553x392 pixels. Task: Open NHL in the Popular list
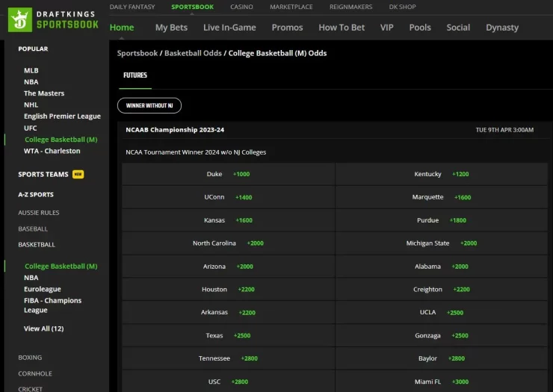(x=31, y=105)
